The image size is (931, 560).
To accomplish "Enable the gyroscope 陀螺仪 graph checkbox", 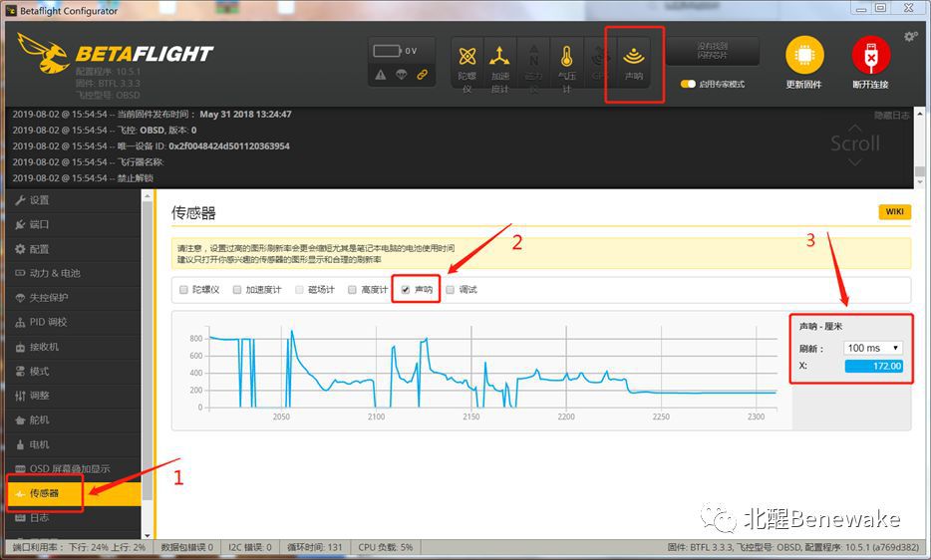I will point(183,290).
